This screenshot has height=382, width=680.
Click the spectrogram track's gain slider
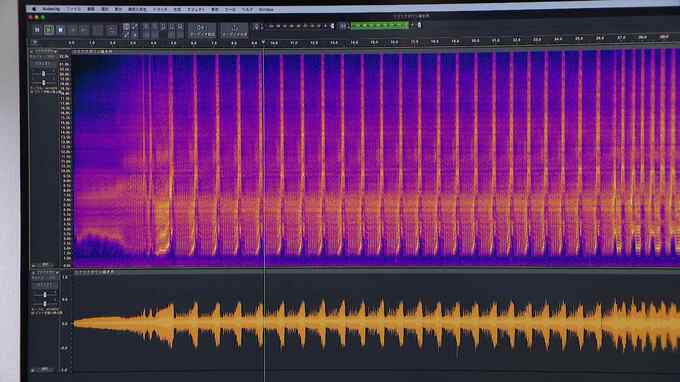pos(43,75)
